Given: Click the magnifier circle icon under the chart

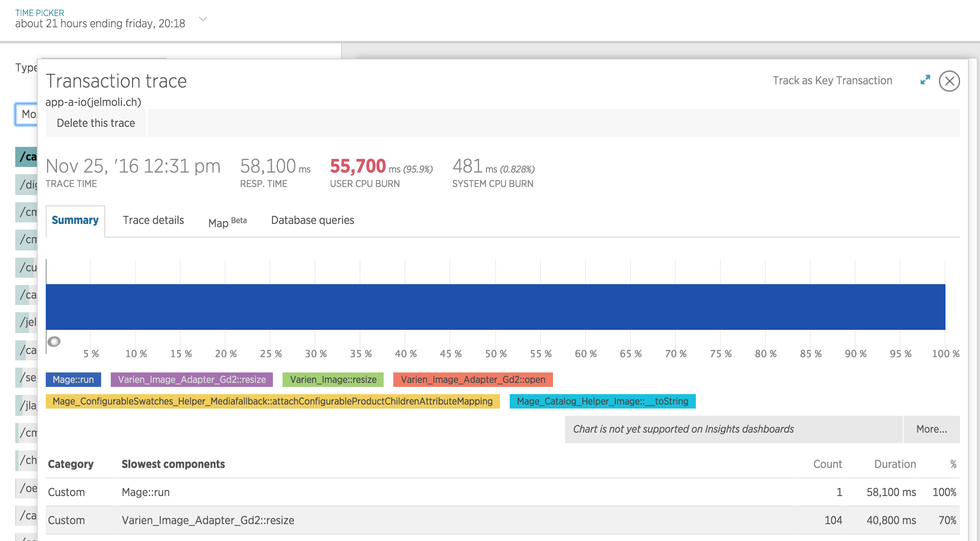Looking at the screenshot, I should 54,342.
